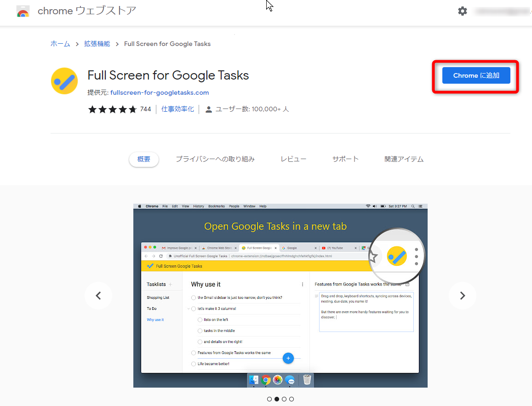
Task: Click the Full Screen for Google Tasks icon
Action: click(64, 81)
